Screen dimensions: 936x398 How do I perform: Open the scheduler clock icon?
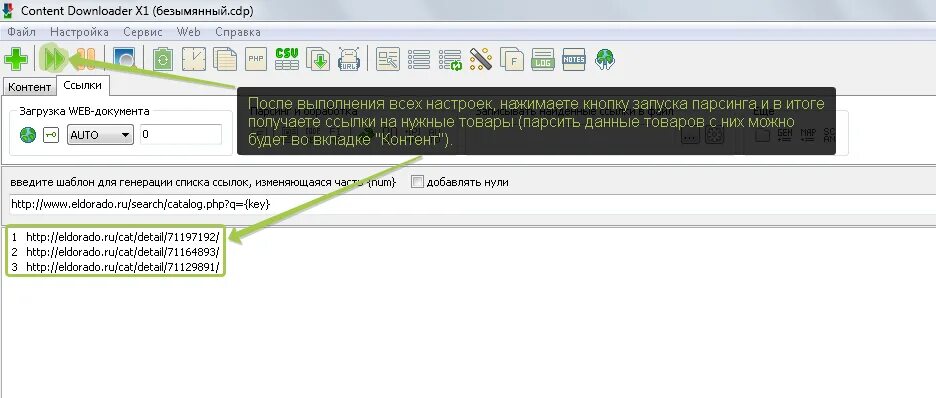point(193,59)
